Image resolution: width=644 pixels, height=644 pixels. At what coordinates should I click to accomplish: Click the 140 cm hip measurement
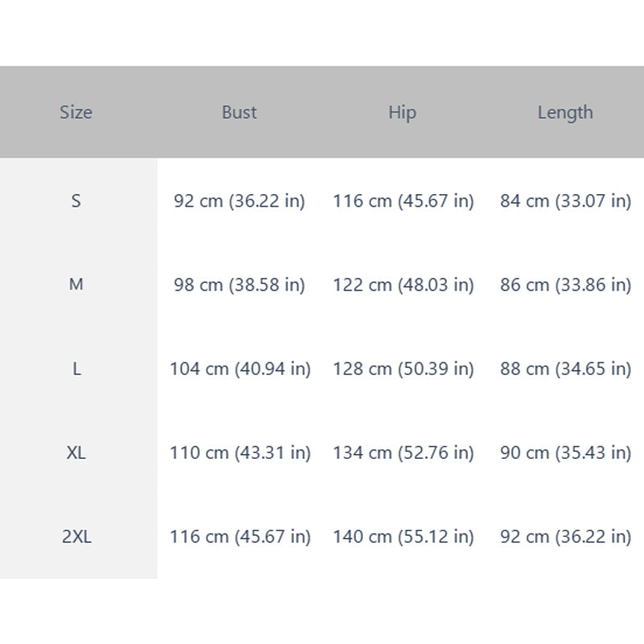(403, 537)
